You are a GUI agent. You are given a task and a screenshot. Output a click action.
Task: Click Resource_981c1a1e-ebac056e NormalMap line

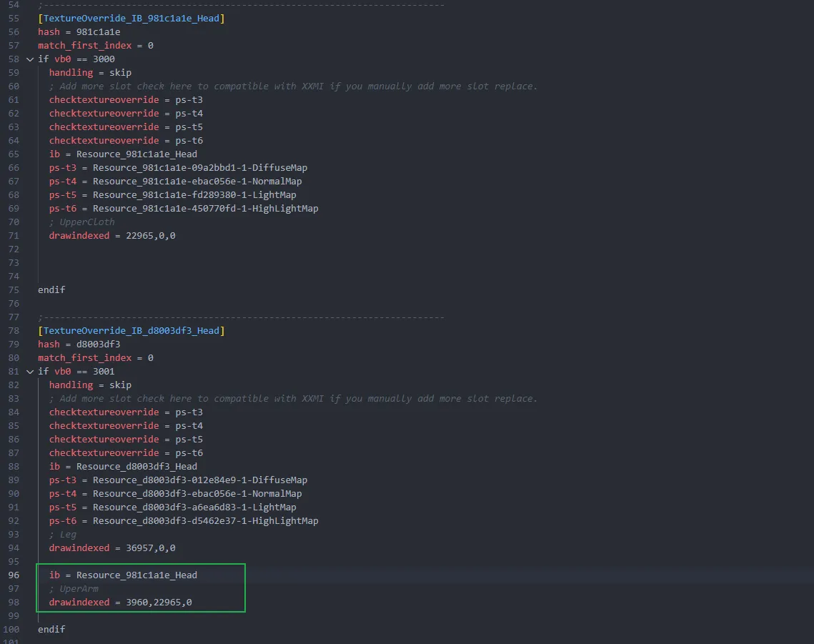[176, 182]
